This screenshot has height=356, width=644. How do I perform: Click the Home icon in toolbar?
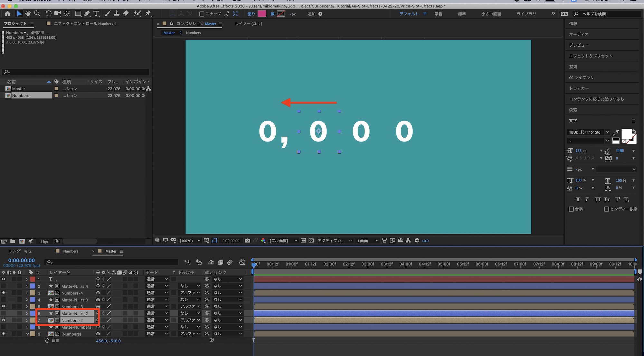point(7,14)
